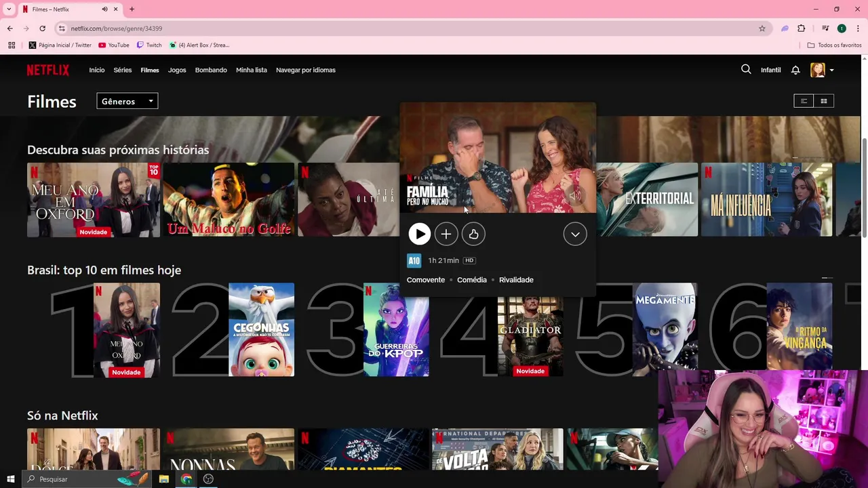
Task: Click Brasil: top 10 em filmes hoje heading
Action: point(104,270)
